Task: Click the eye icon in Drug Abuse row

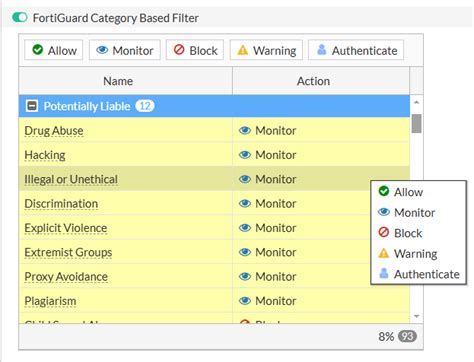Action: pyautogui.click(x=245, y=131)
